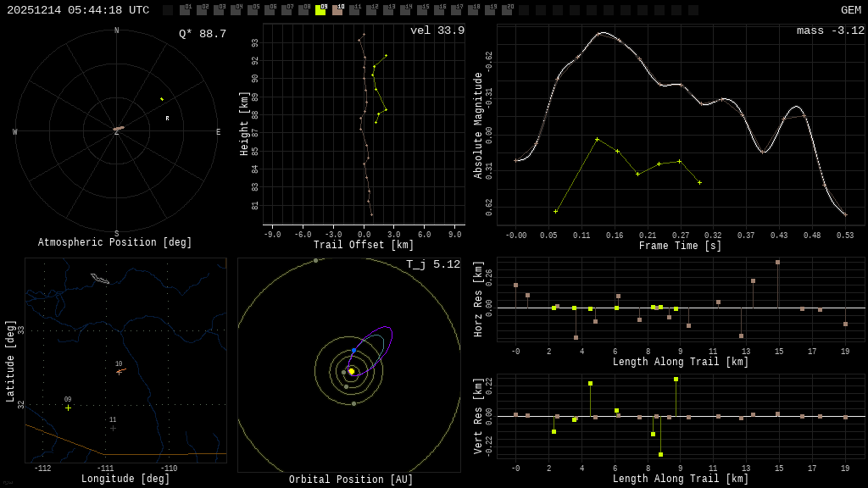Image resolution: width=868 pixels, height=488 pixels.
Task: Click the outer planet dot atop orbital plot
Action: click(x=315, y=261)
